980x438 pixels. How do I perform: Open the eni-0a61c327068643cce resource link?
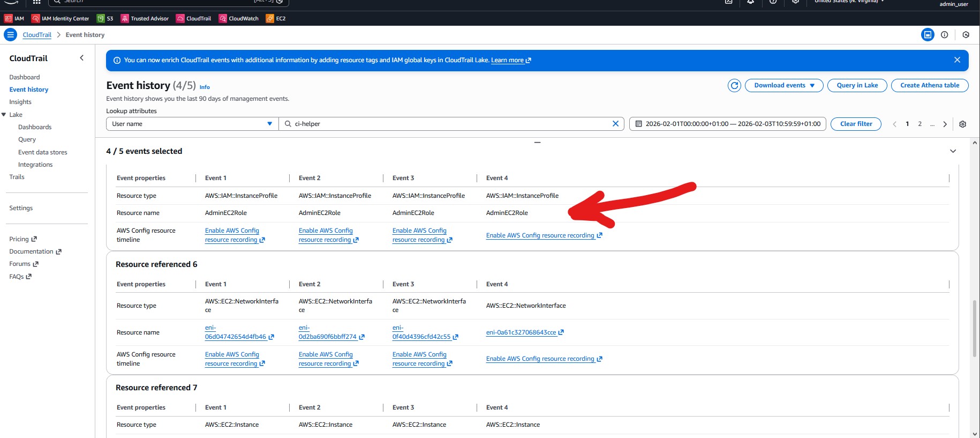click(x=521, y=332)
